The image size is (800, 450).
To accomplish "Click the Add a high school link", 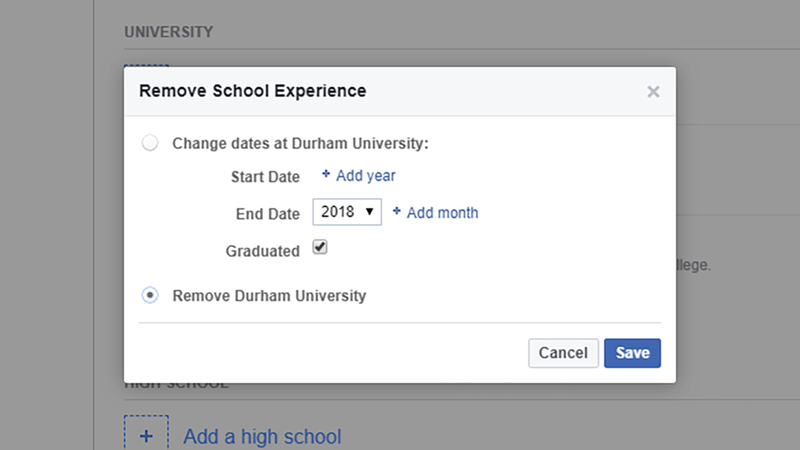I will point(262,437).
